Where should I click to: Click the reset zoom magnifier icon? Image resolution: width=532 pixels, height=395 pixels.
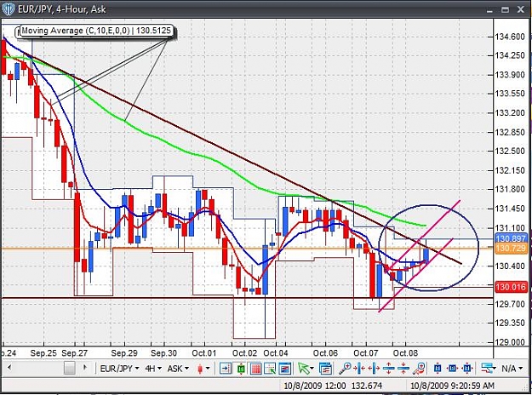[x=420, y=369]
